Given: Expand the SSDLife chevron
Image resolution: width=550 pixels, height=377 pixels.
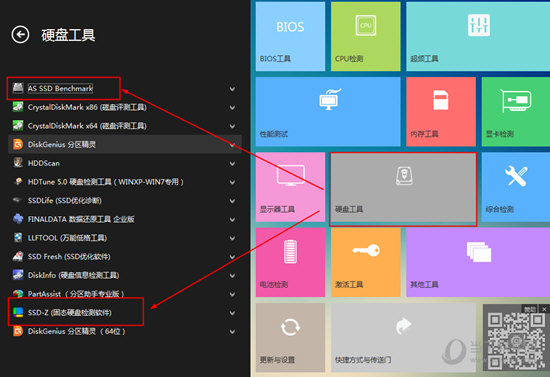Looking at the screenshot, I should pos(232,201).
